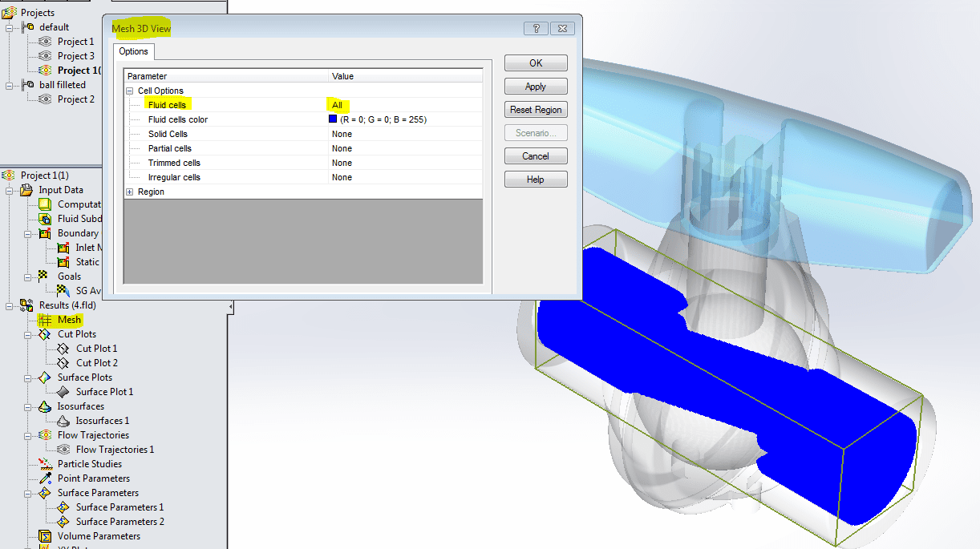This screenshot has height=549, width=980.
Task: Open the blue Fluid cells color swatch
Action: [333, 119]
